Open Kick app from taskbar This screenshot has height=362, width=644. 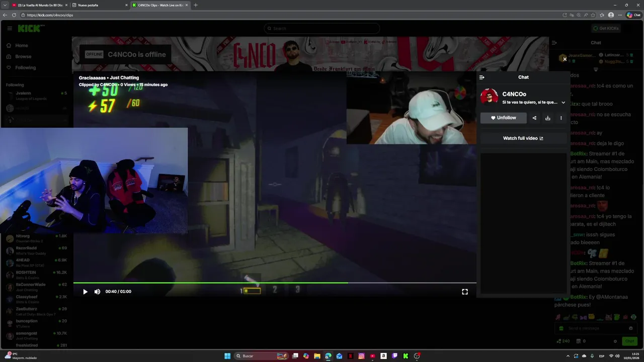click(x=406, y=356)
